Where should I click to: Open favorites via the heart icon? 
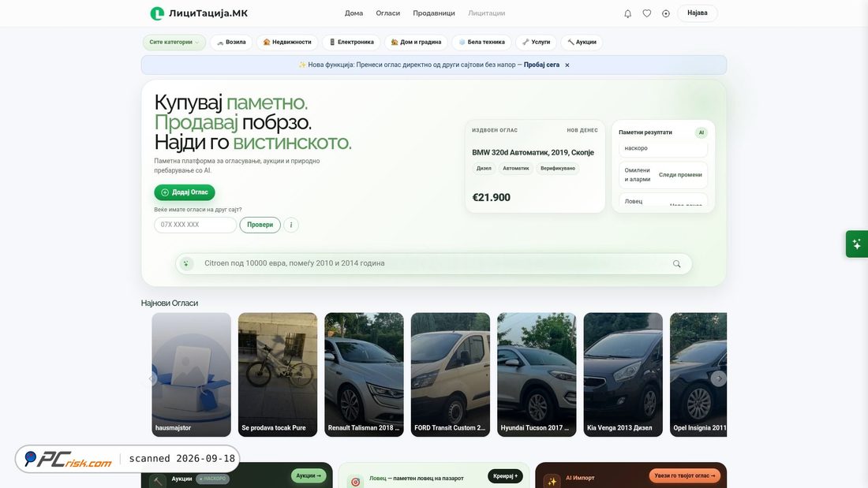point(646,13)
